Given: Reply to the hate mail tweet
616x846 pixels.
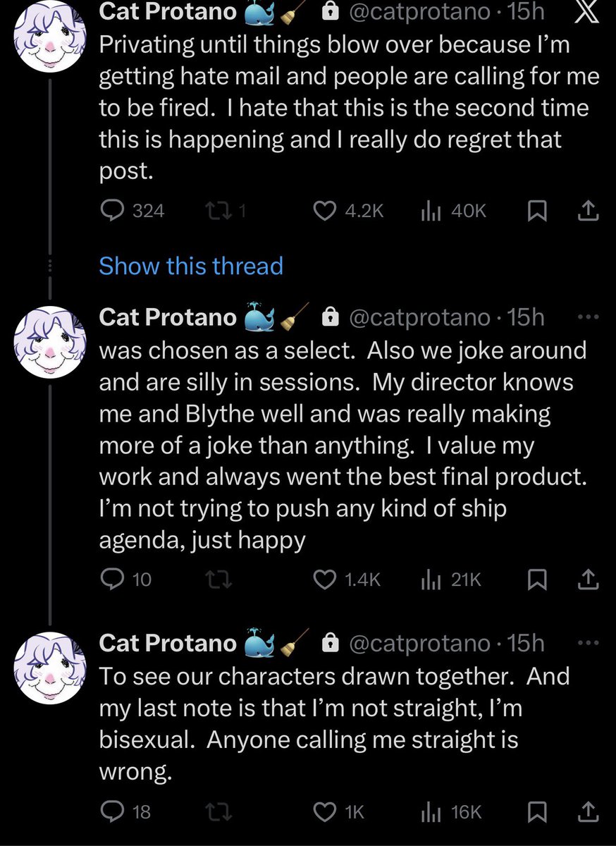Looking at the screenshot, I should tap(111, 210).
